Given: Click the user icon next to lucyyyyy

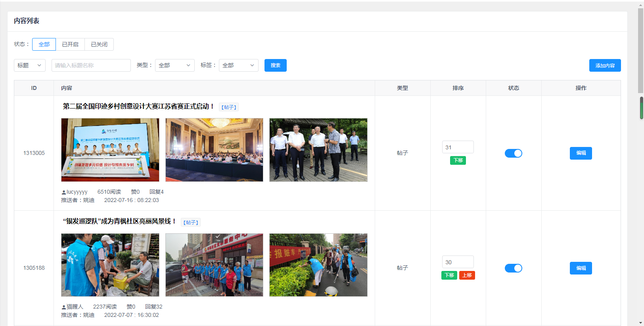Looking at the screenshot, I should pos(63,192).
